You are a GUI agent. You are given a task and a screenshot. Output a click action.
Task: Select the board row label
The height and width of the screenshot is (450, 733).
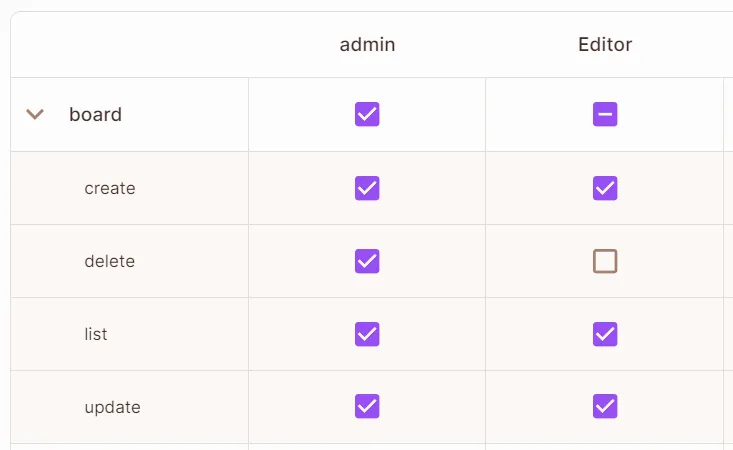coord(95,115)
